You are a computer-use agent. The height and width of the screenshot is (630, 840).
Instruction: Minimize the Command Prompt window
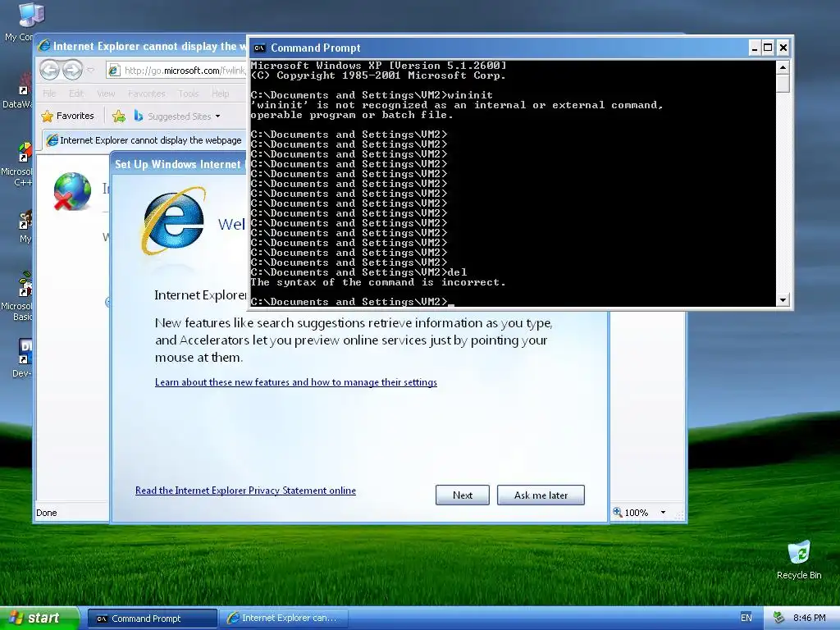755,48
